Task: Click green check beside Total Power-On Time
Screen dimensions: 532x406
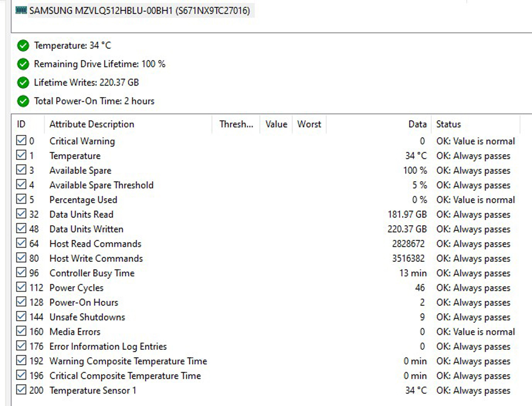Action: (23, 101)
